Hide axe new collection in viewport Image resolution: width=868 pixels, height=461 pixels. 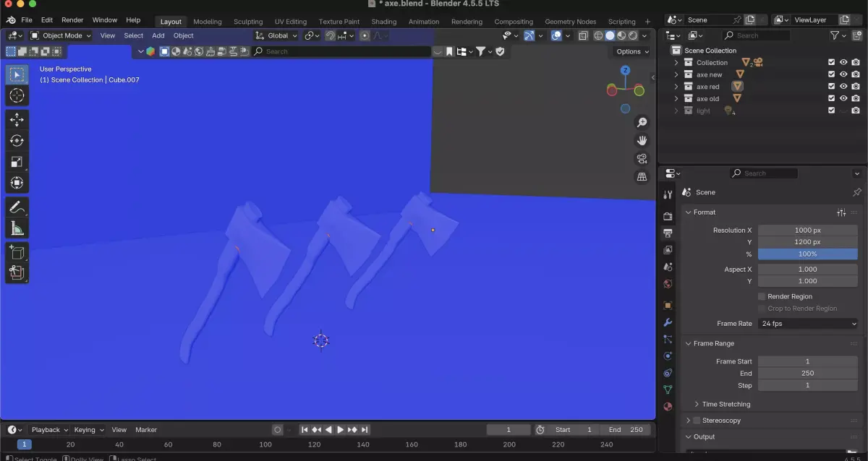pos(843,74)
